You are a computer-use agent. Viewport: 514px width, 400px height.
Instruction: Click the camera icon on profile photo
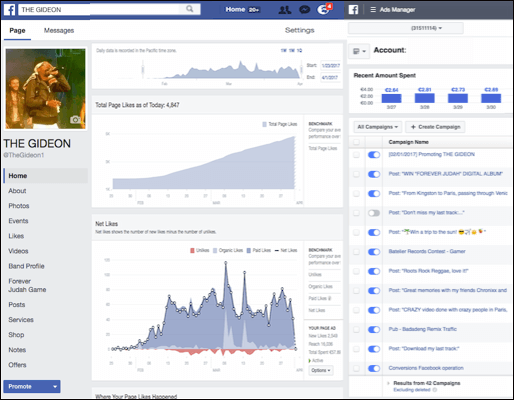75,119
